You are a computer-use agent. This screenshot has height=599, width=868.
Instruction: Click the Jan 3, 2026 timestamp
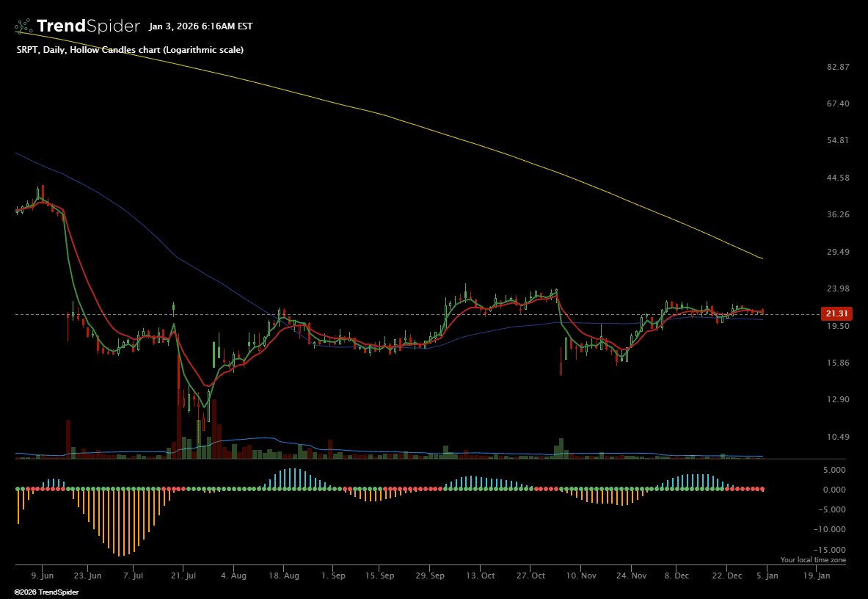pos(200,26)
